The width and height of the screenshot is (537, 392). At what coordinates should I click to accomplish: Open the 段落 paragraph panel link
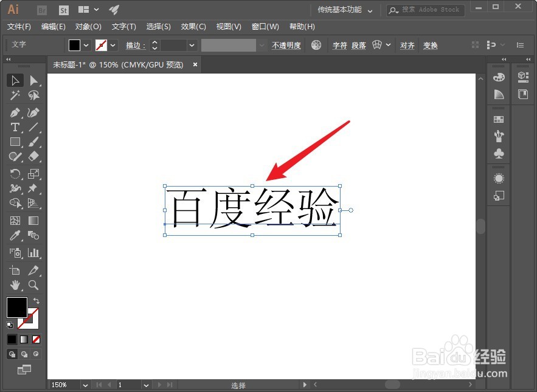359,46
